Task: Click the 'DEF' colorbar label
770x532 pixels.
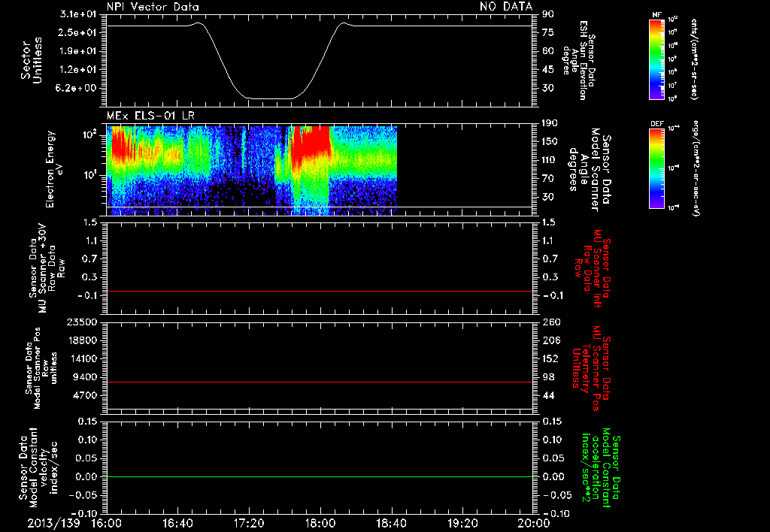Action: 656,124
